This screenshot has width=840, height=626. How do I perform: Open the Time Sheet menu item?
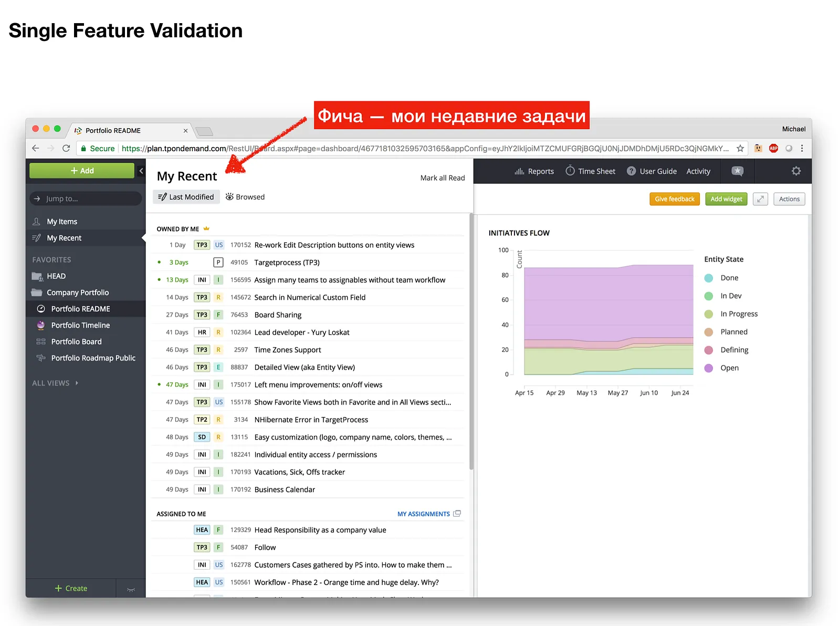tap(590, 171)
